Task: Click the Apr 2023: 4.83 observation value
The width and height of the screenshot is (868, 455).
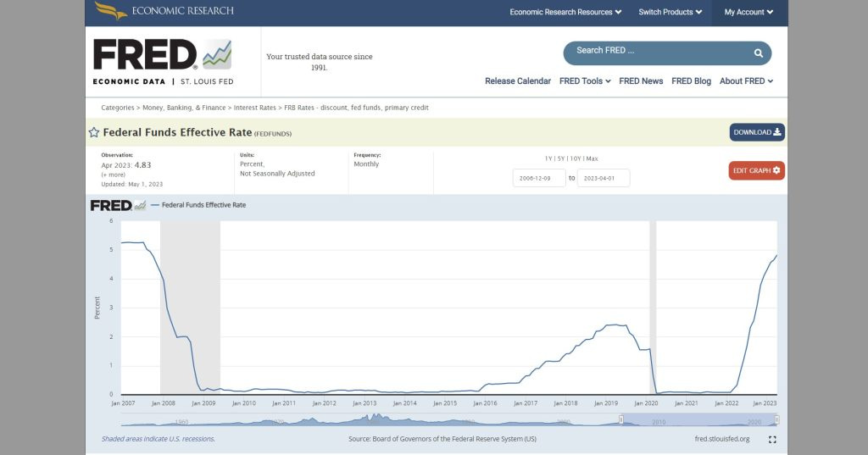Action: coord(125,165)
